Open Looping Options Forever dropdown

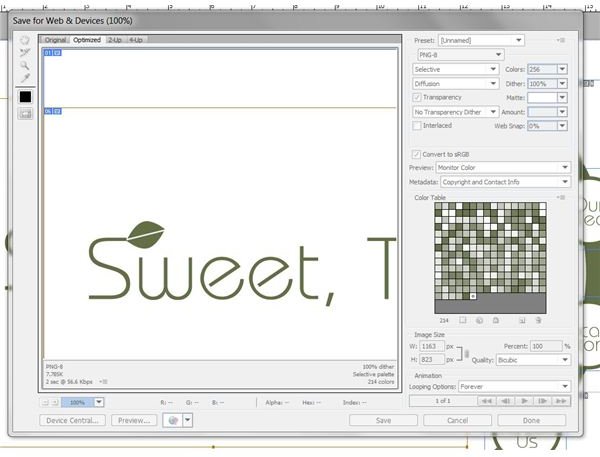pyautogui.click(x=515, y=387)
